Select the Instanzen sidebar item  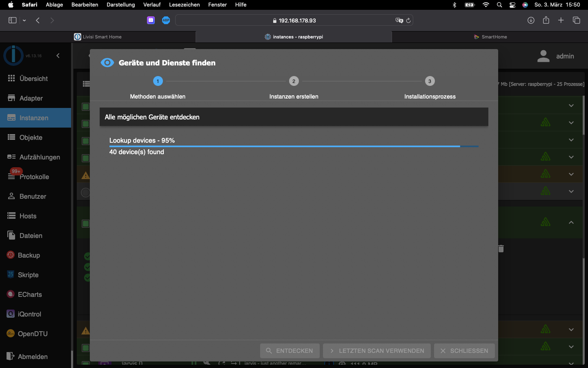36,118
